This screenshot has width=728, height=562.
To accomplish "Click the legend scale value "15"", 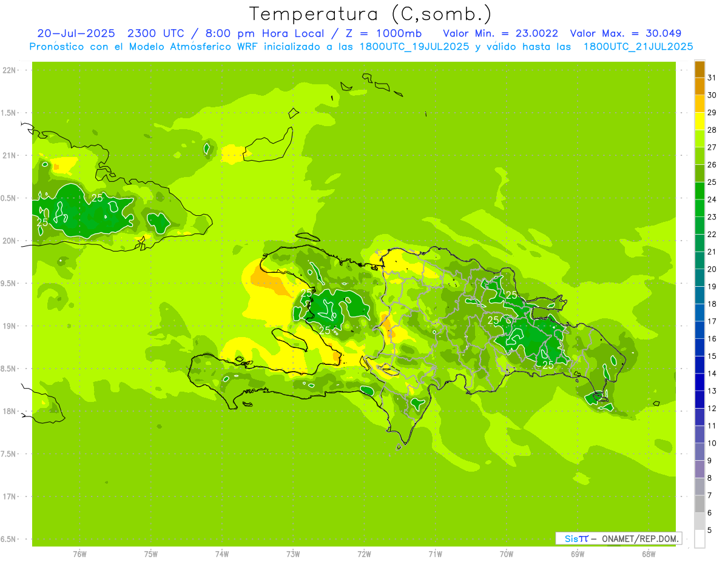I will [x=712, y=356].
